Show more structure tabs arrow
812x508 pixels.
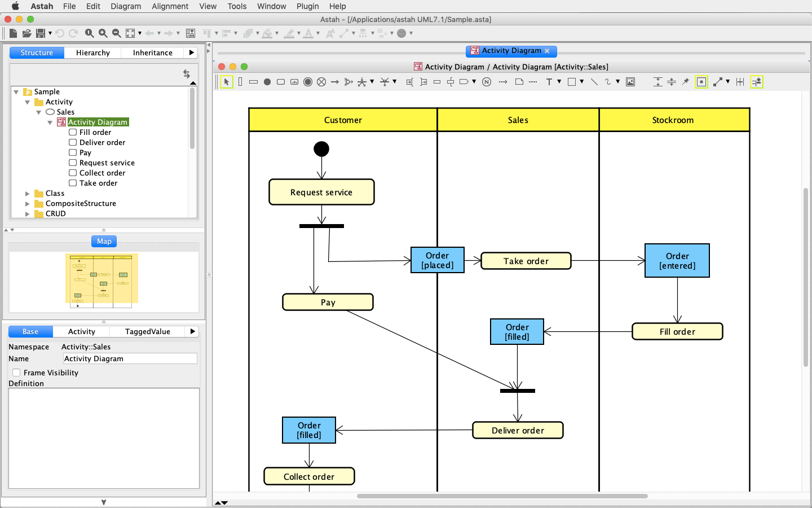click(192, 52)
